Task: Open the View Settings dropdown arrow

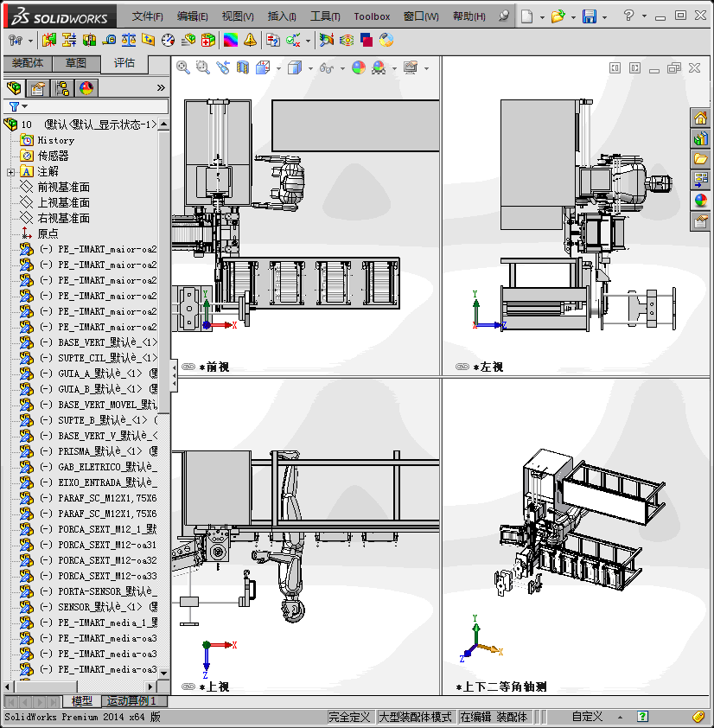Action: click(426, 68)
